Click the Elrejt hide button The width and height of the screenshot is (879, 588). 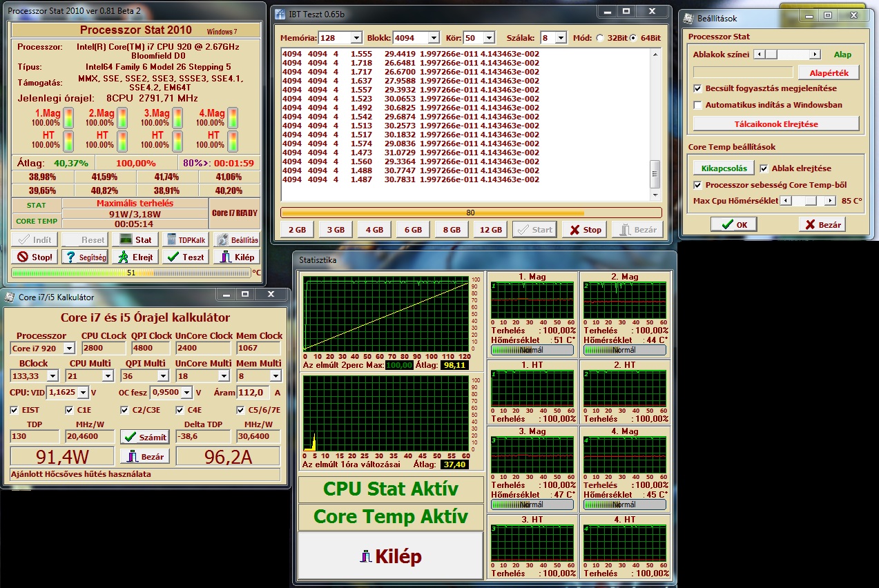[x=135, y=257]
